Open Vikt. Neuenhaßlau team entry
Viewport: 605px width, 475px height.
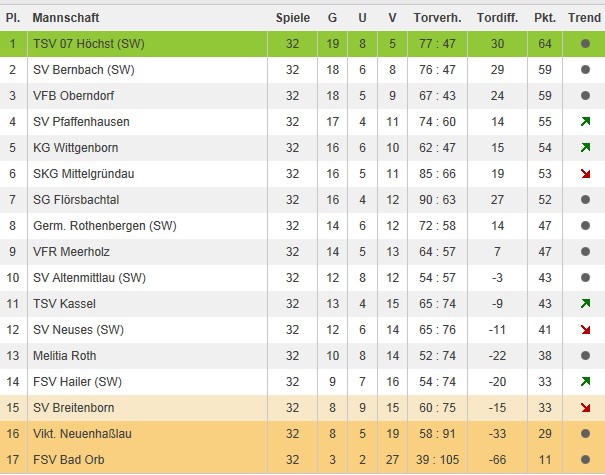coord(82,433)
